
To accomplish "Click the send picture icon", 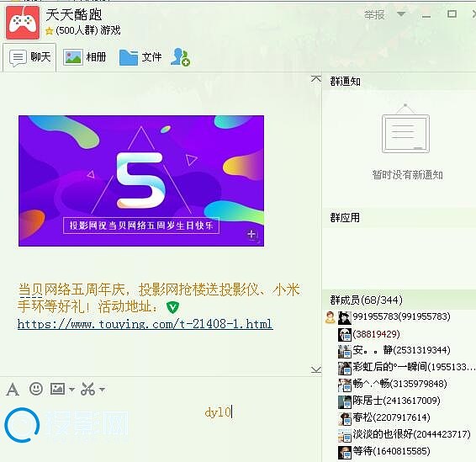I will (x=57, y=389).
